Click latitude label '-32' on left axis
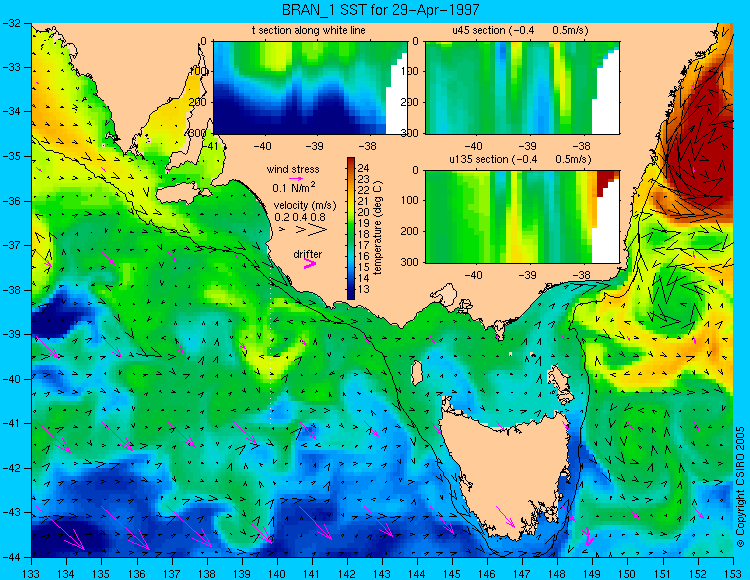750x580 pixels. click(x=12, y=22)
